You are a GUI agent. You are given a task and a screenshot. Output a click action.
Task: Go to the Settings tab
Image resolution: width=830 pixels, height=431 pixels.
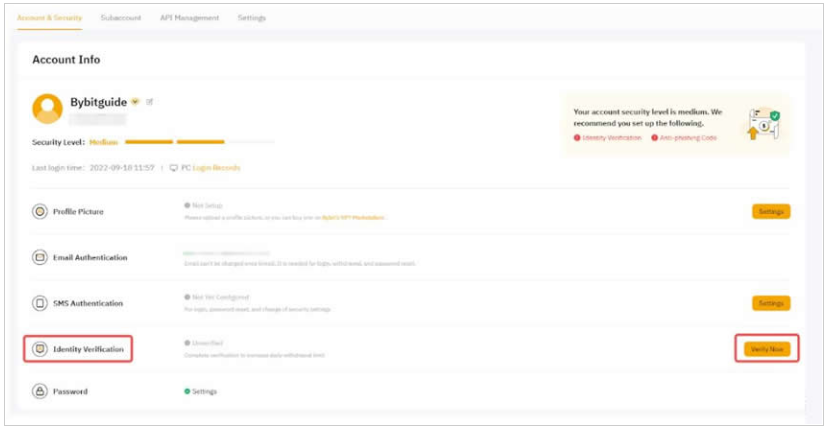pyautogui.click(x=251, y=18)
